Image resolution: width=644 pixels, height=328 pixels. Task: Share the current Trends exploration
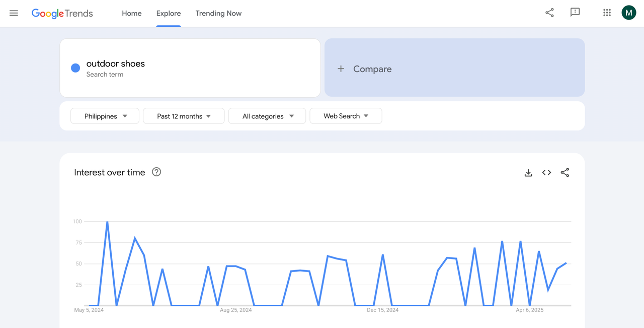[x=549, y=13]
